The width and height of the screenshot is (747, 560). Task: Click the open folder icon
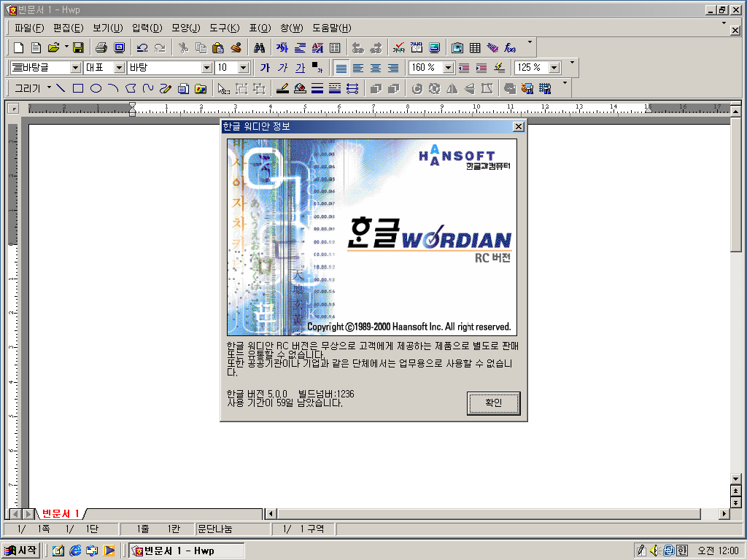53,47
